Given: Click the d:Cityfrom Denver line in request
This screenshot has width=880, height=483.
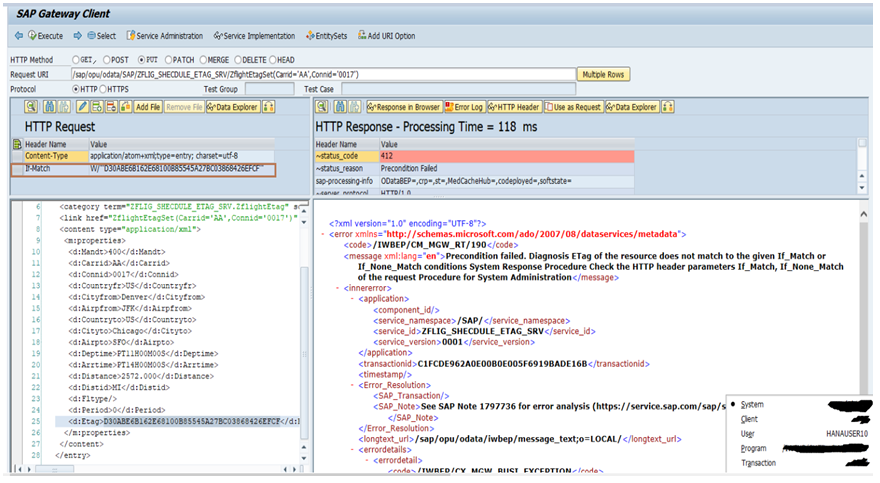Looking at the screenshot, I should 136,297.
